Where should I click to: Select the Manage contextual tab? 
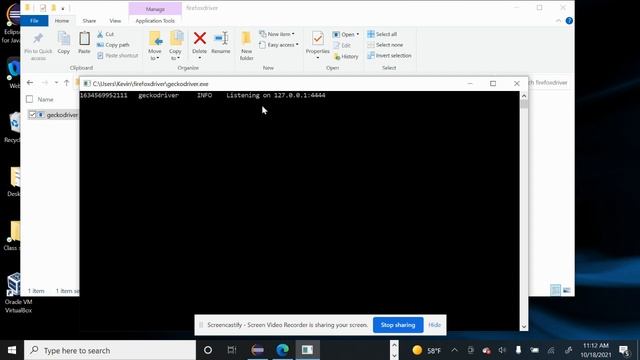[x=155, y=9]
